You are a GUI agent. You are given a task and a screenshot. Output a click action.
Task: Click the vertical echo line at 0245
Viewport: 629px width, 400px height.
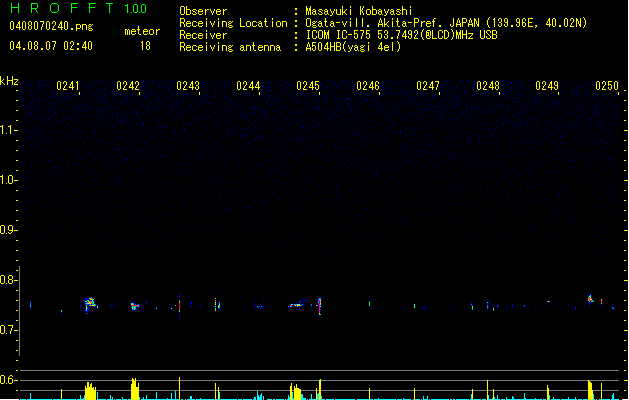320,307
